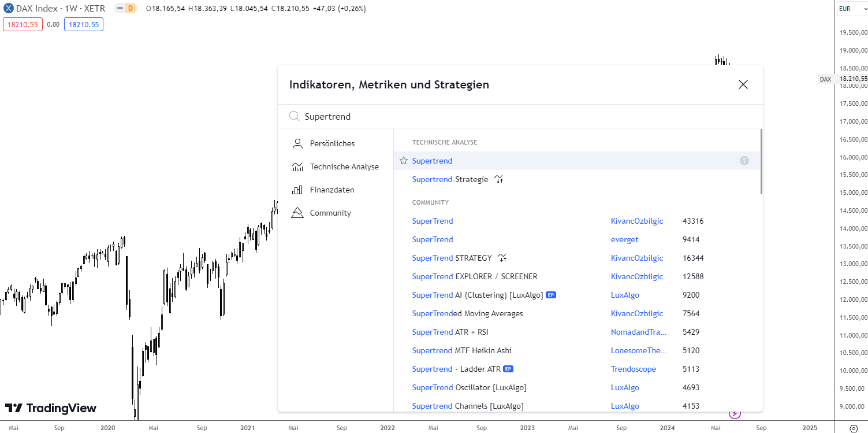The height and width of the screenshot is (433, 868).
Task: Click the strategy arrows icon beside Supertrend-Strategie
Action: (x=499, y=179)
